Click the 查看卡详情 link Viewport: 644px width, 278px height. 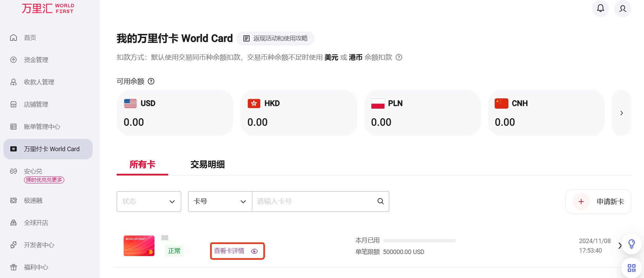point(229,251)
